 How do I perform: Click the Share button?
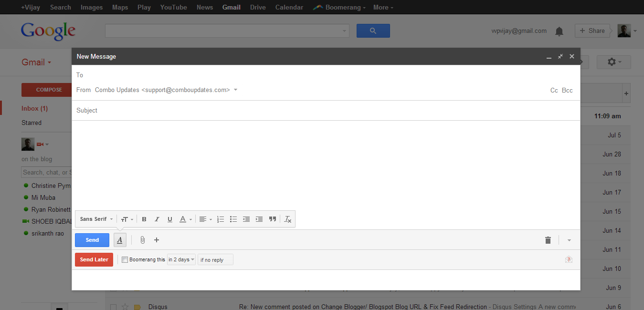592,31
